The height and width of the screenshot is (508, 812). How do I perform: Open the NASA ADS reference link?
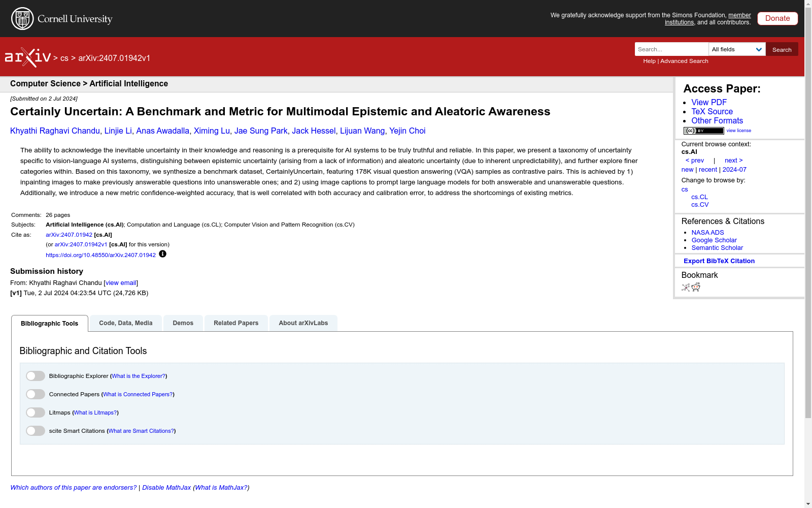(707, 233)
